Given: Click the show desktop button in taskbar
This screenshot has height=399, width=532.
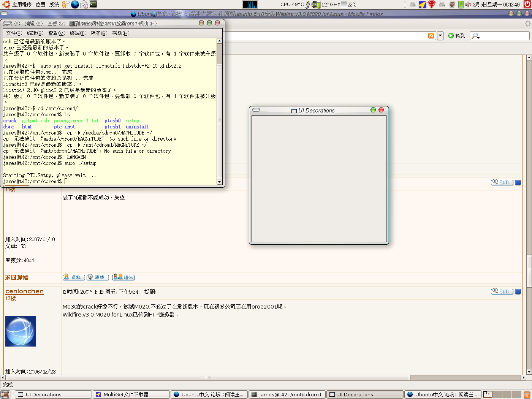Looking at the screenshot, I should coord(5,394).
